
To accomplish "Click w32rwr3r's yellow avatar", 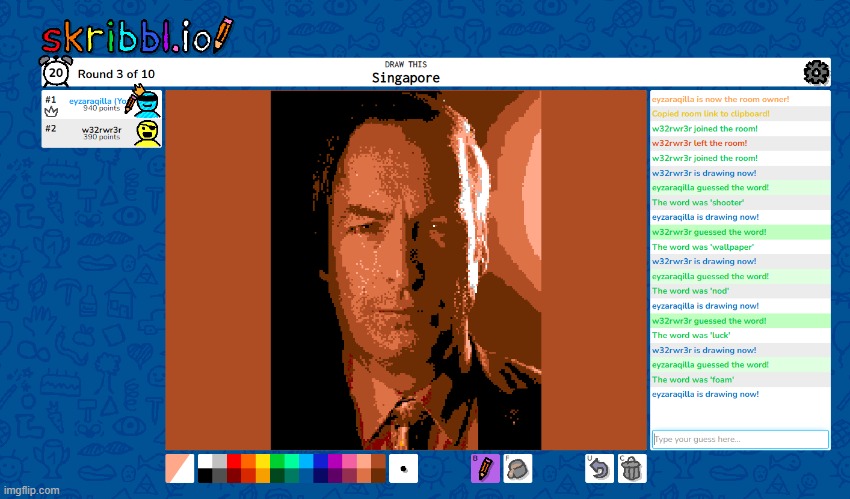I will click(147, 133).
